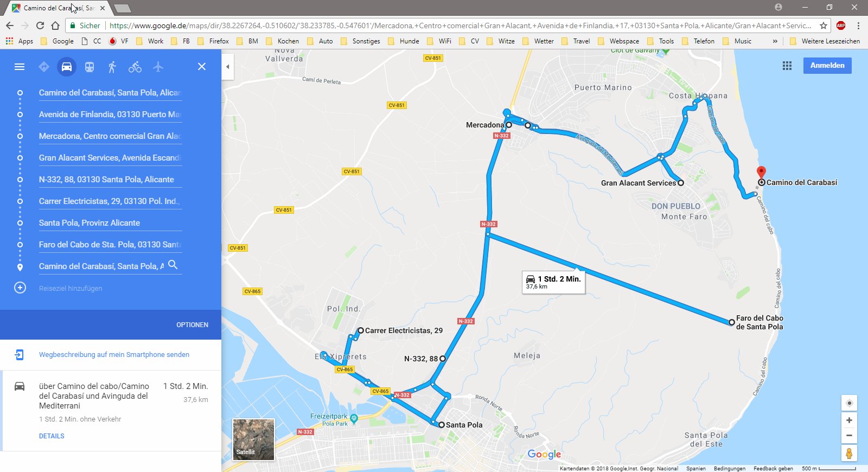
Task: Expand hidden bookmarks chevron in bookmarks bar
Action: (775, 41)
